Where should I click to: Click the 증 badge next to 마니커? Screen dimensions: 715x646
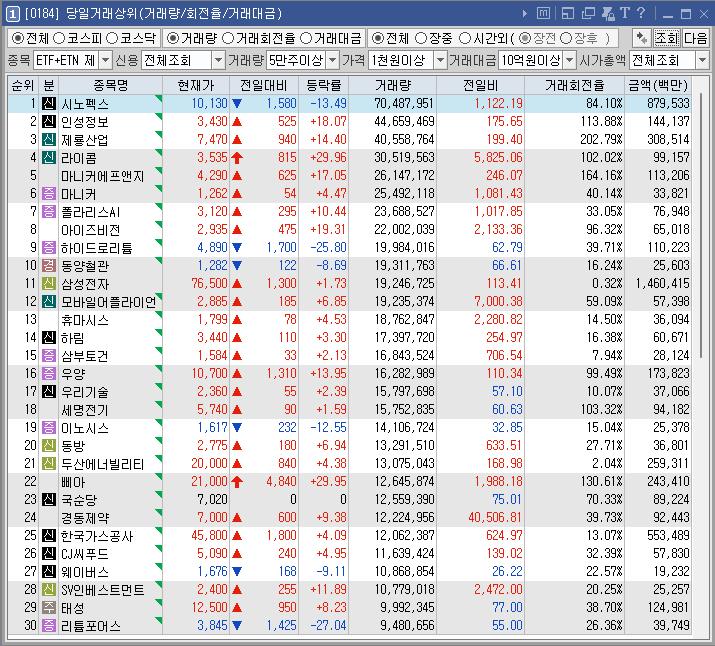click(x=49, y=193)
